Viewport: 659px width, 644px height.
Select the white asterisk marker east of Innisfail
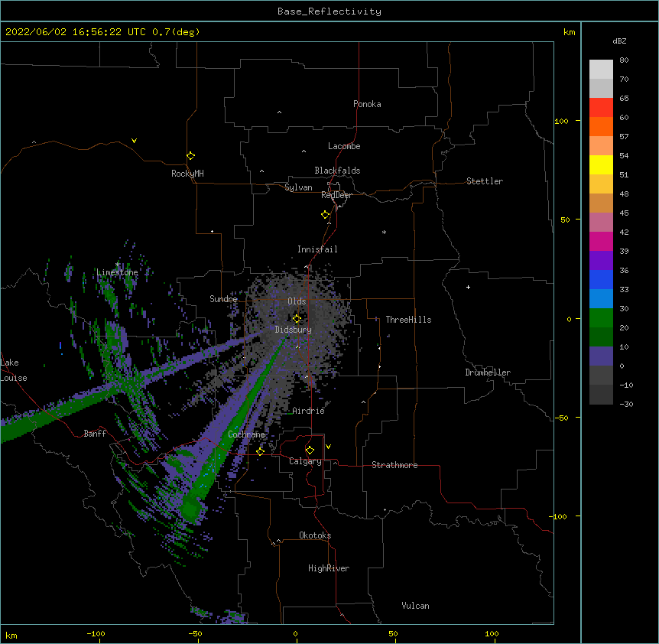[x=384, y=232]
